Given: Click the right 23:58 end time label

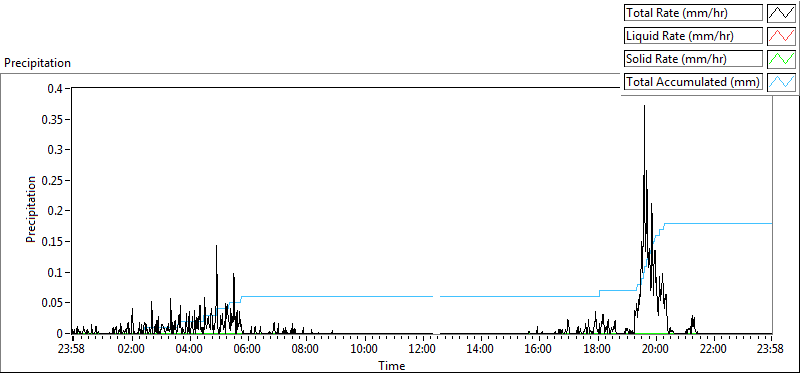Looking at the screenshot, I should click(x=771, y=350).
